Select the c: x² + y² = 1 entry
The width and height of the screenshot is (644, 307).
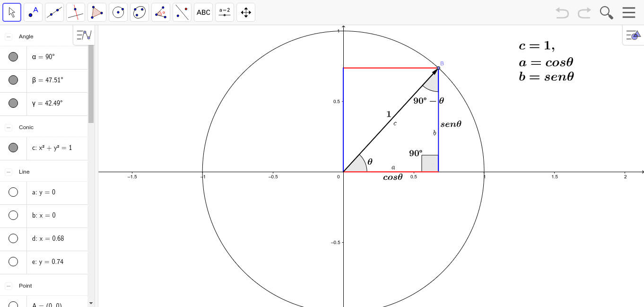pos(57,148)
